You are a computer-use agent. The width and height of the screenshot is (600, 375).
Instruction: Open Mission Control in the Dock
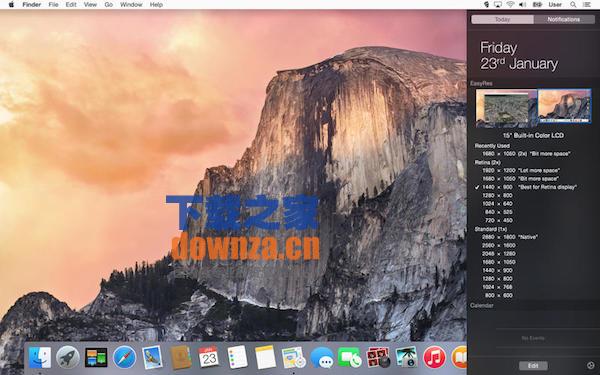96,357
